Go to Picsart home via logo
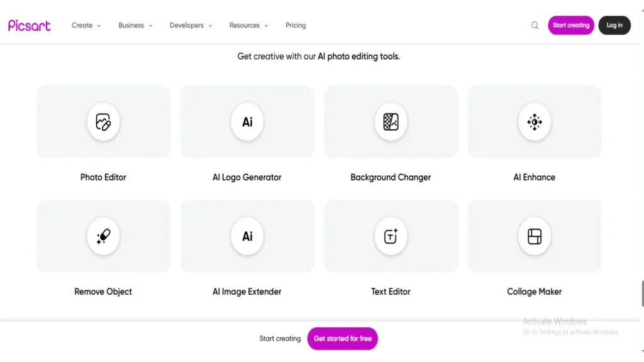 click(30, 25)
